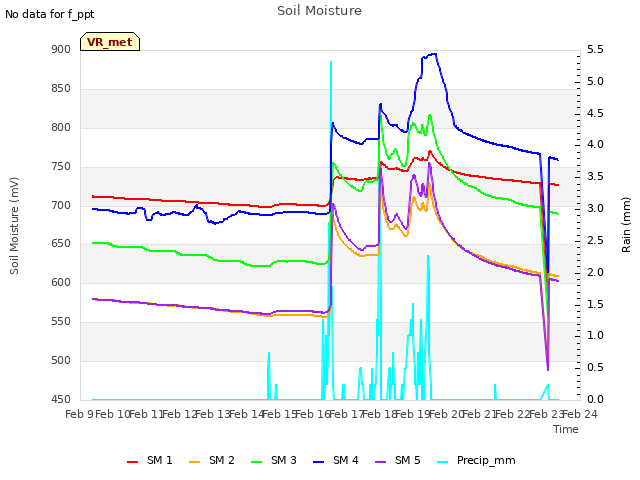Click the 2.5 rain axis tick label
The height and width of the screenshot is (480, 640).
click(x=595, y=240)
